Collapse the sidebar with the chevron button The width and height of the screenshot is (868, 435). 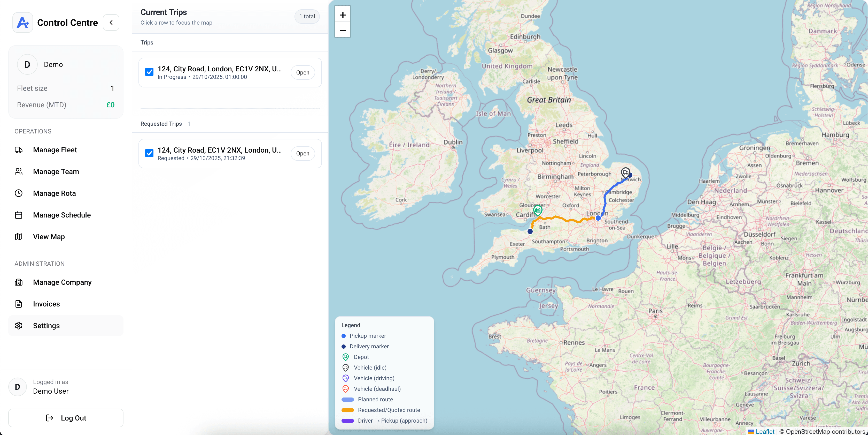[x=111, y=22]
